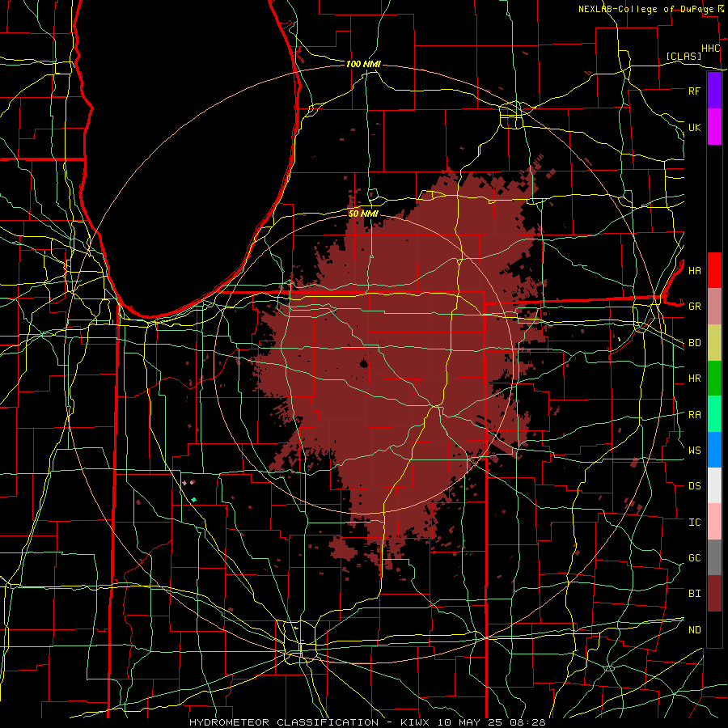728x728 pixels.
Task: Pick the mint green RA legend swatch
Action: 714,414
